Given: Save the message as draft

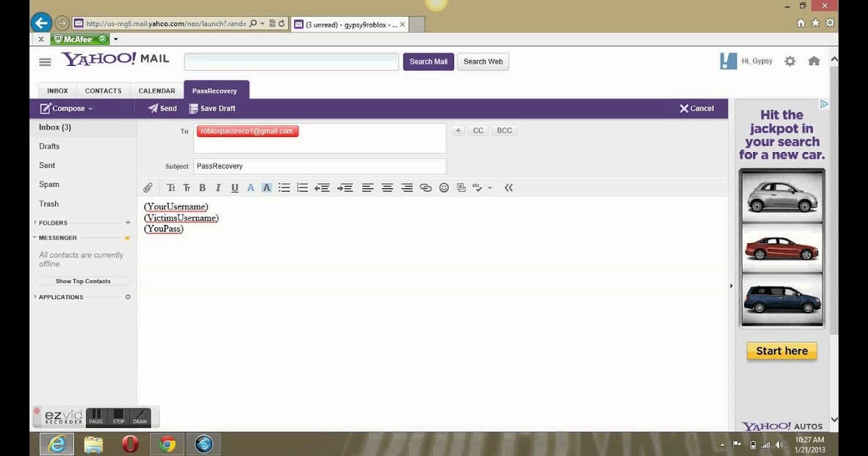Looking at the screenshot, I should tap(212, 109).
